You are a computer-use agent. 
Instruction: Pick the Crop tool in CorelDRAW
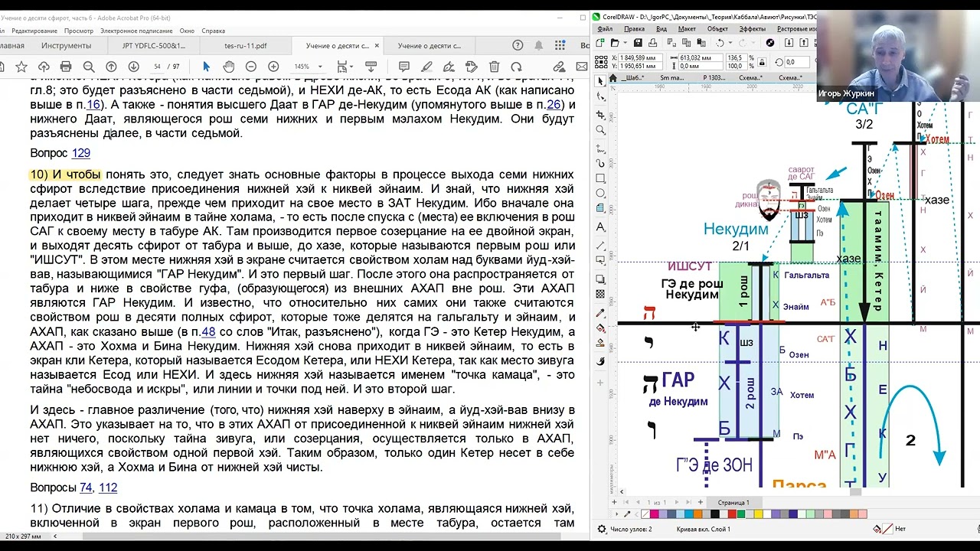tap(601, 114)
